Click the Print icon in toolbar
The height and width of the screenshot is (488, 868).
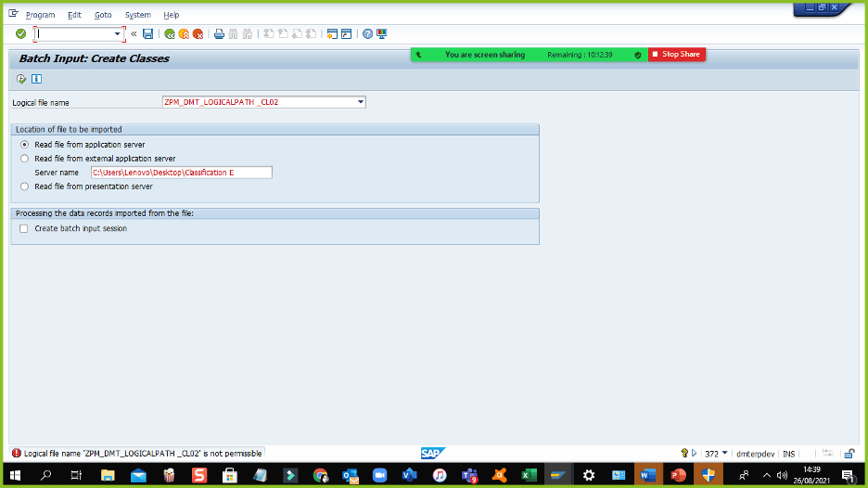[219, 34]
